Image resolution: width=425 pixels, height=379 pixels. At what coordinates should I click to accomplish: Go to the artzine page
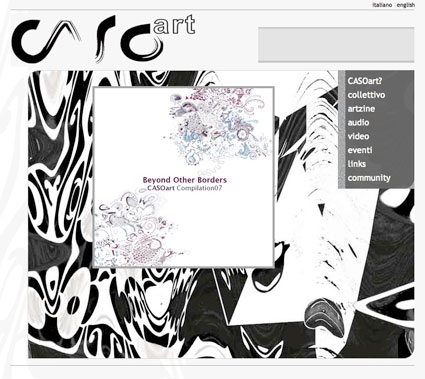[x=361, y=109]
